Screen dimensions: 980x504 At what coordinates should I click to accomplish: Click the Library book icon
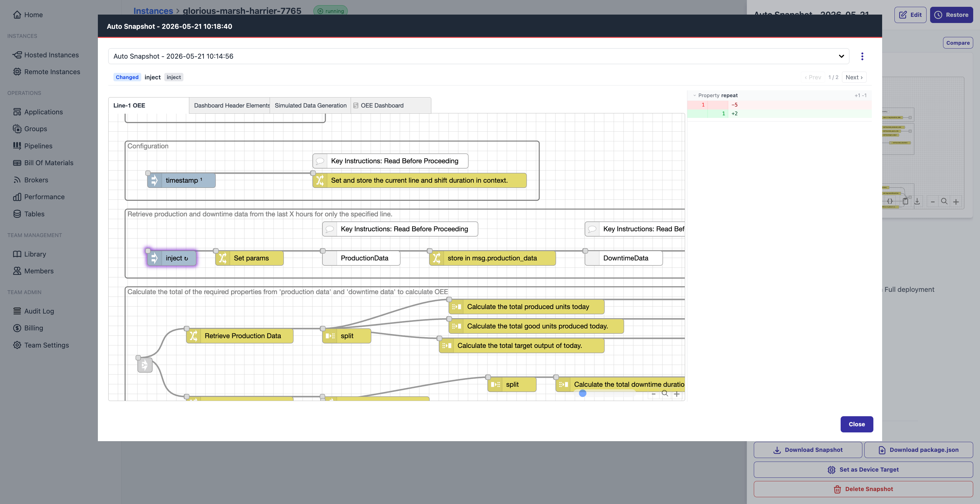pyautogui.click(x=17, y=254)
